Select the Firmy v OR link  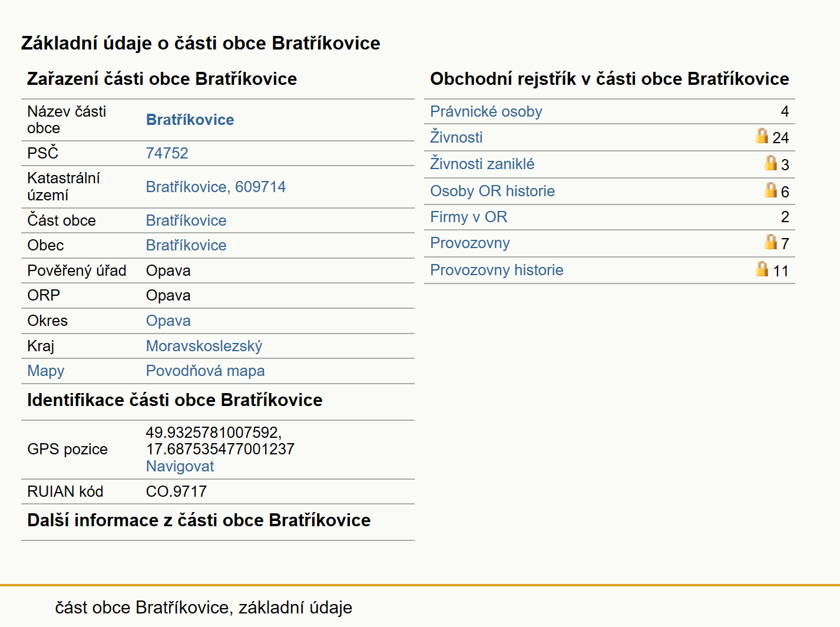click(x=469, y=217)
